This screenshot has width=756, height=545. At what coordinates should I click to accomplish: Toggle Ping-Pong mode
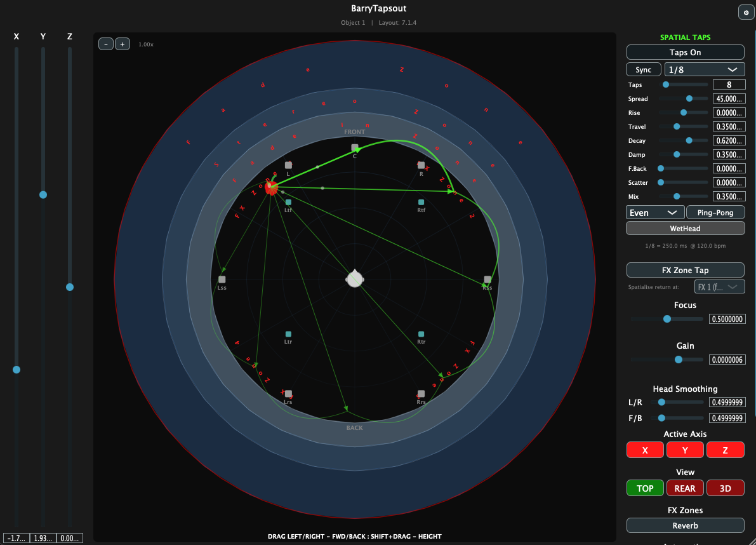(x=715, y=212)
